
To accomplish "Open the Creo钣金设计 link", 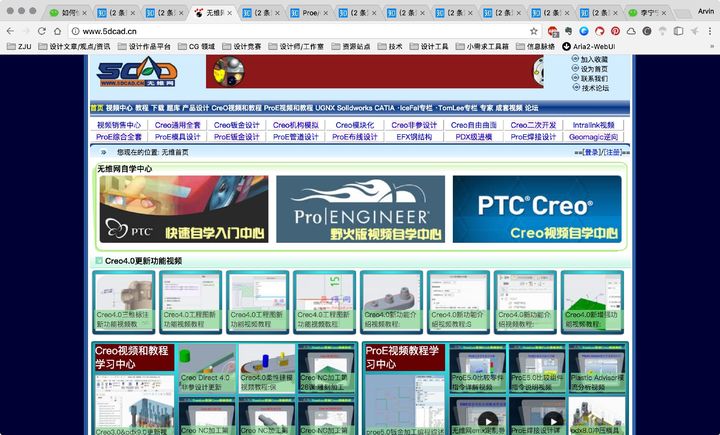I will click(236, 125).
